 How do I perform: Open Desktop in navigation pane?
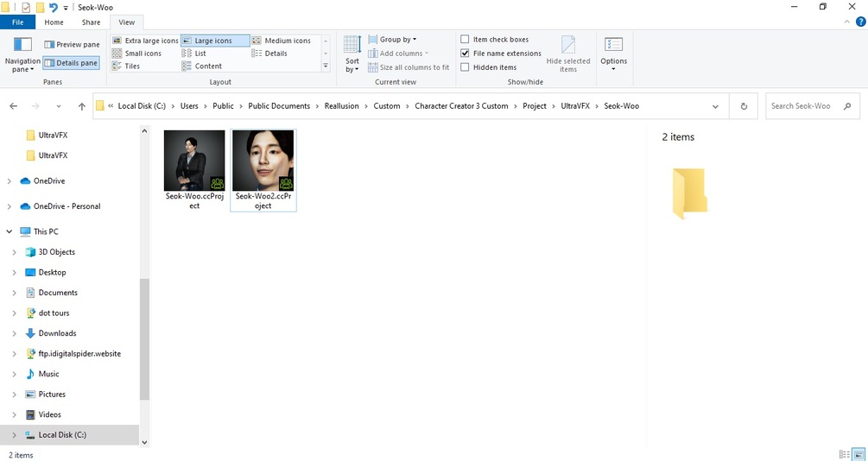tap(52, 272)
